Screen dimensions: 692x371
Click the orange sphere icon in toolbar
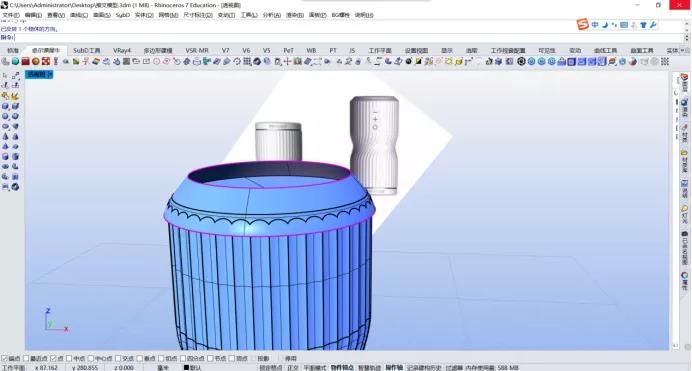(35, 61)
